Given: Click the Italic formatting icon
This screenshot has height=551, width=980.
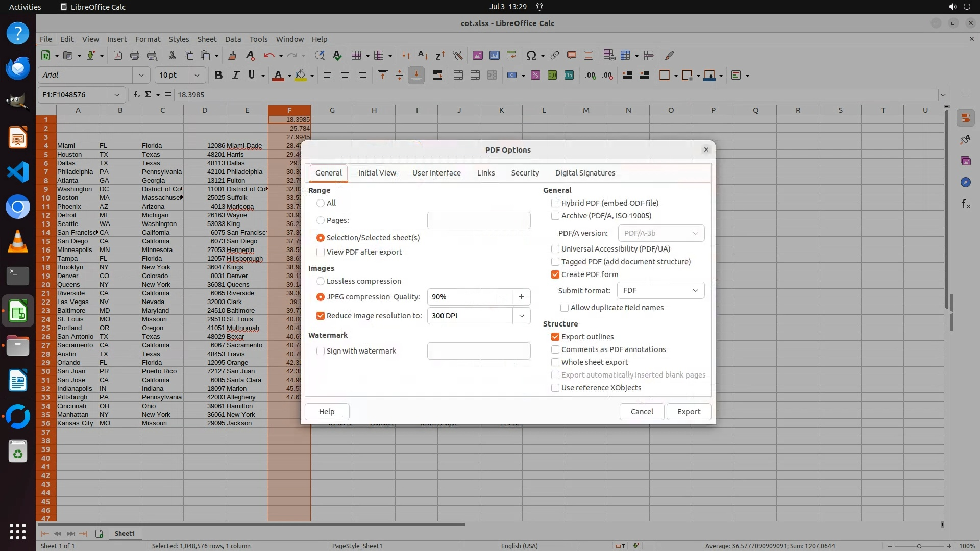Looking at the screenshot, I should 235,76.
